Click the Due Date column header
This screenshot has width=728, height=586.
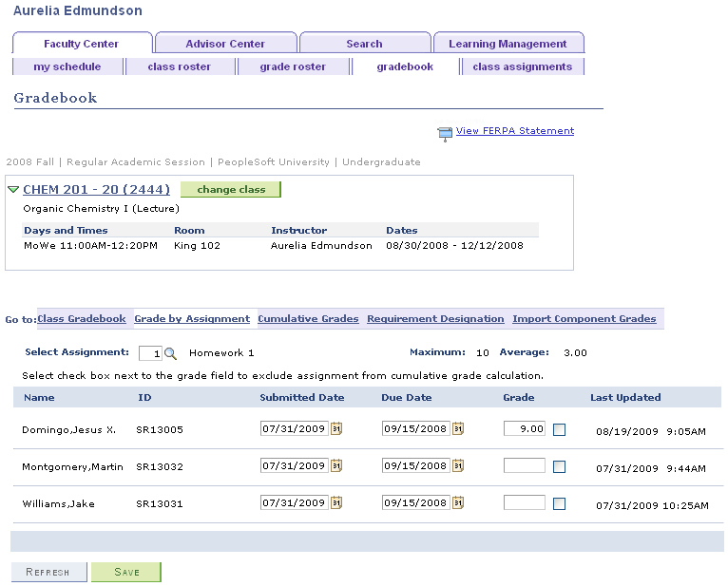click(407, 398)
